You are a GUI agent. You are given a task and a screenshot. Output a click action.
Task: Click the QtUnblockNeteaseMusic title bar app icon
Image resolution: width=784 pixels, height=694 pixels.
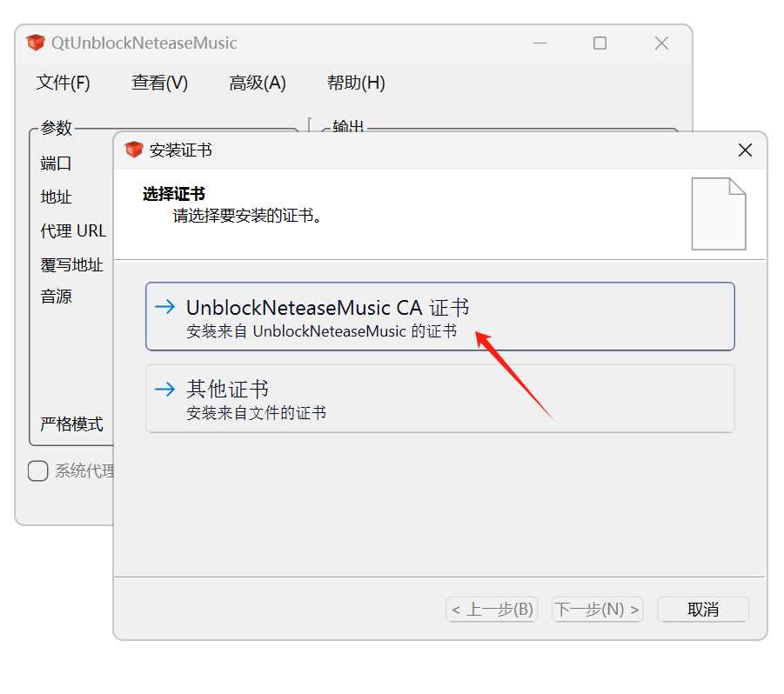click(x=36, y=43)
